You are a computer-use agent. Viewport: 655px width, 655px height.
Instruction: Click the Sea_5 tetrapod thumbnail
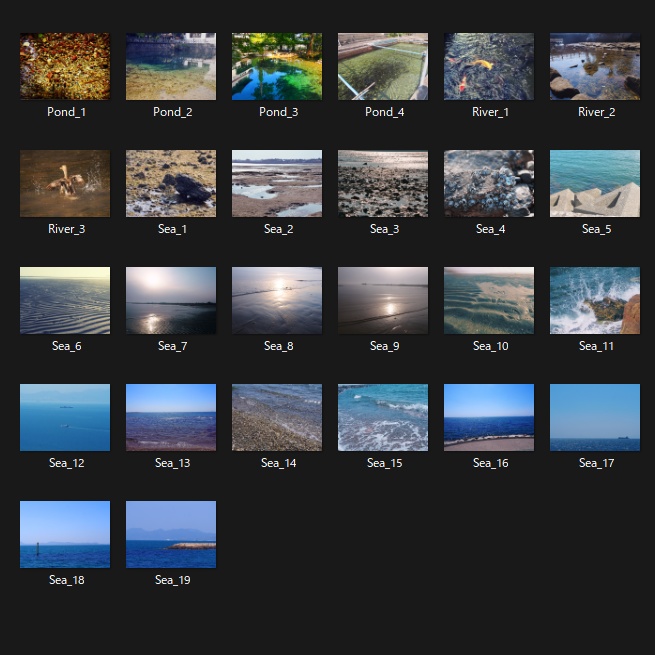[x=595, y=183]
